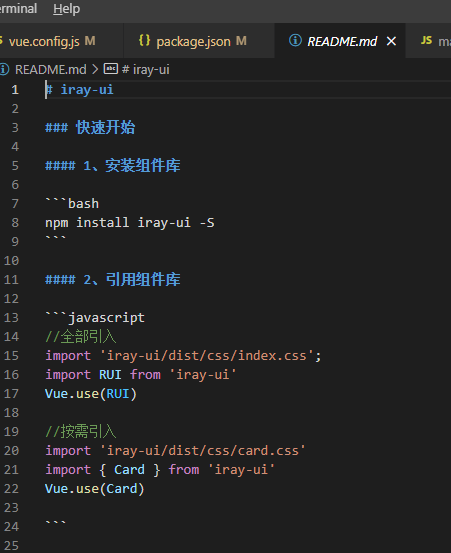Click the '### 快速开始' heading
The width and height of the screenshot is (451, 553).
coord(90,127)
